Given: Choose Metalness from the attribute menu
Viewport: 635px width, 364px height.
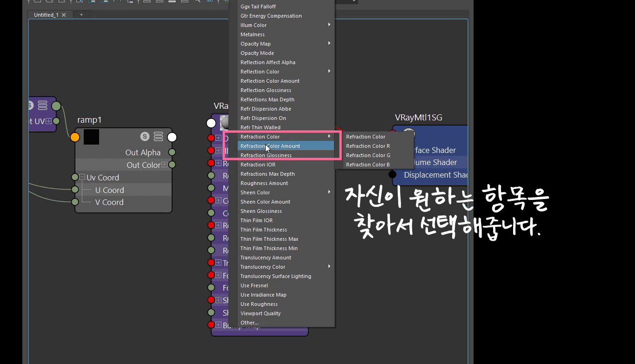Looking at the screenshot, I should 286,34.
